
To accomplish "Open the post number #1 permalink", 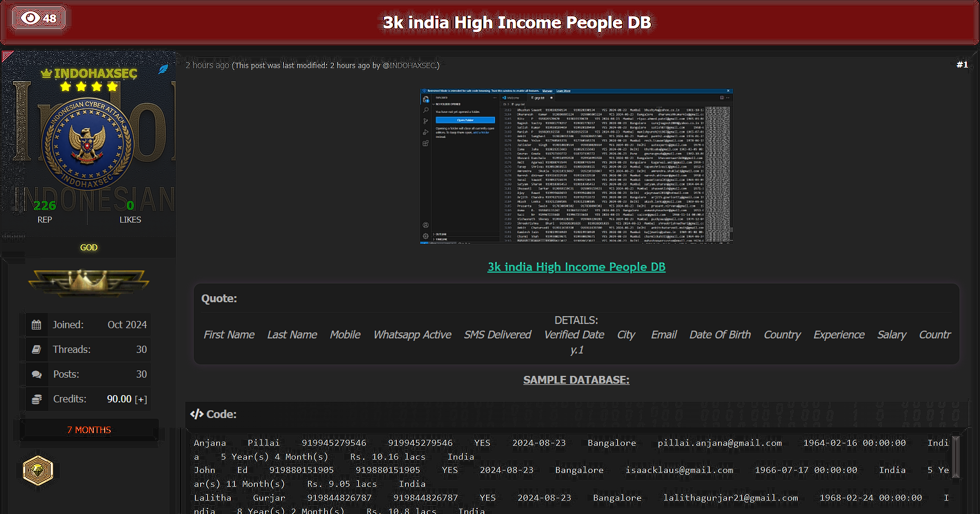I will (962, 65).
